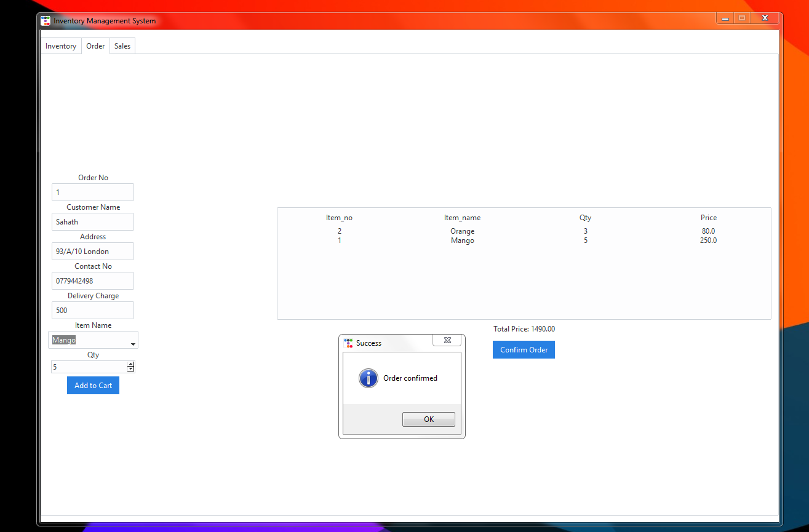Viewport: 809px width, 532px height.
Task: Click the Item_name column header
Action: click(x=463, y=218)
